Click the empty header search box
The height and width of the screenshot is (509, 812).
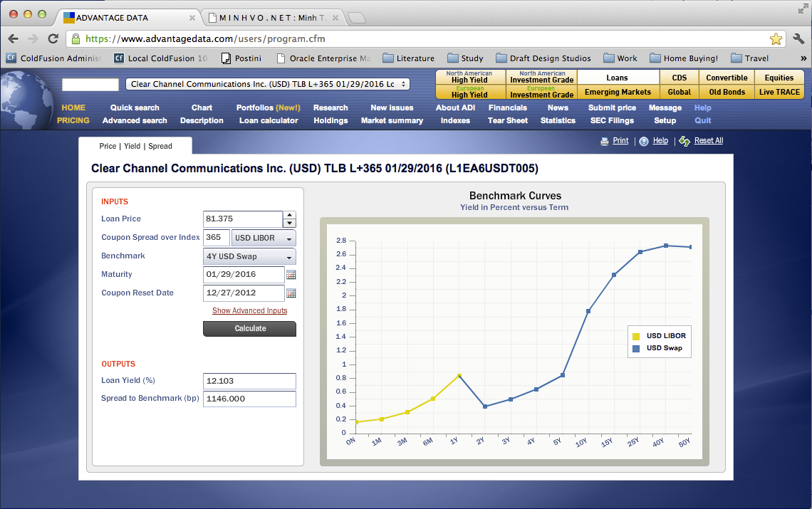pos(90,85)
